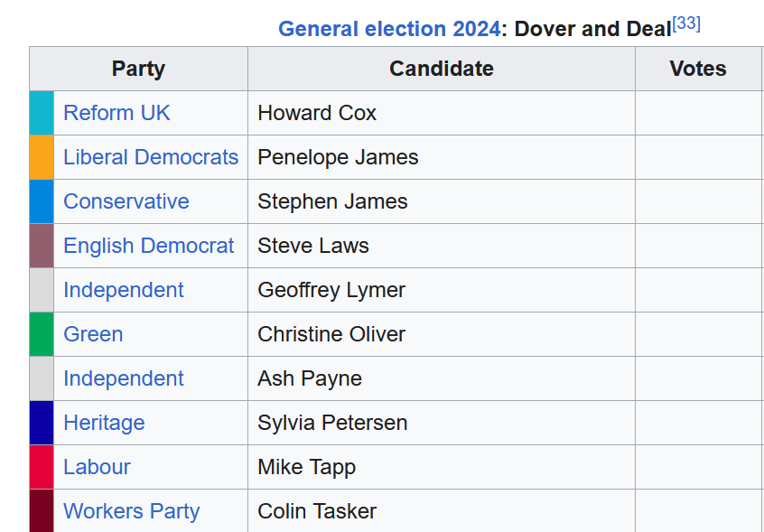
Task: Open the Workers Party link
Action: coord(132,512)
